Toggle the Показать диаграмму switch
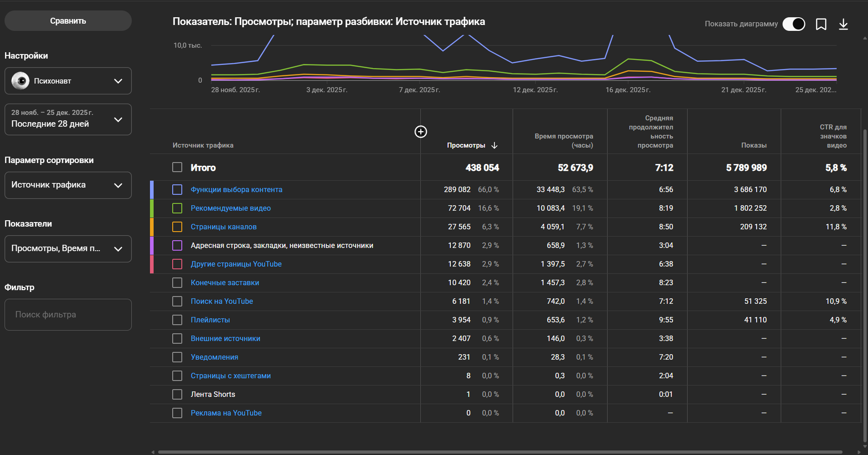 (x=793, y=24)
